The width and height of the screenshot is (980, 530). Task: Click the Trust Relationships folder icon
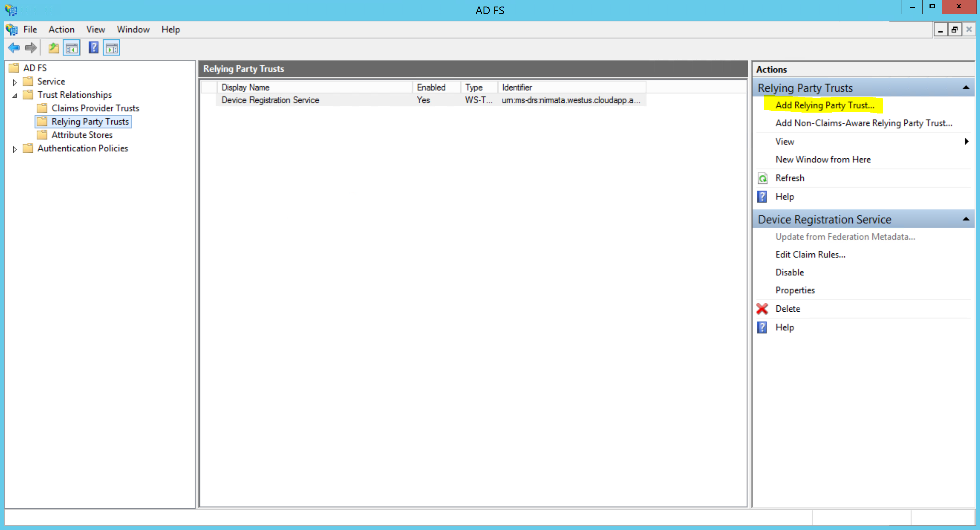point(28,95)
